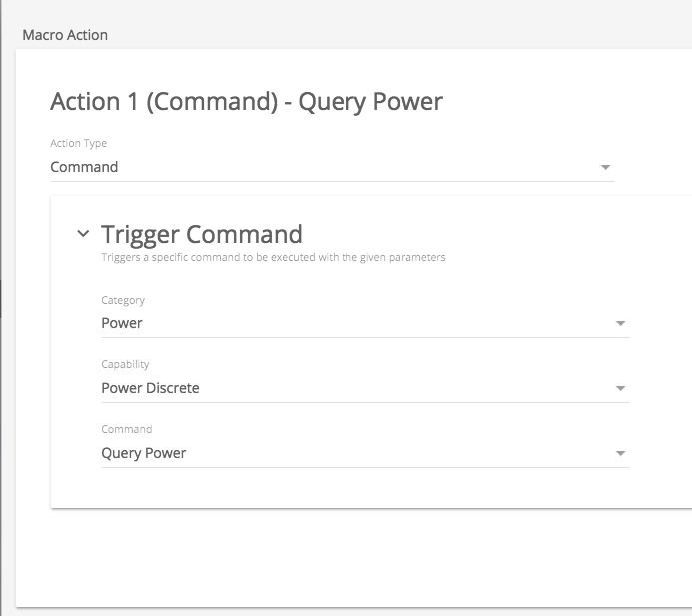The height and width of the screenshot is (616, 692).
Task: Click the underline below the Category Power value
Action: (x=365, y=337)
